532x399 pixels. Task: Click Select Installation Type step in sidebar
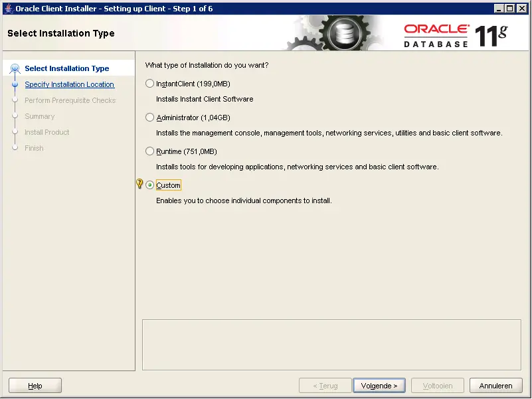coord(67,68)
